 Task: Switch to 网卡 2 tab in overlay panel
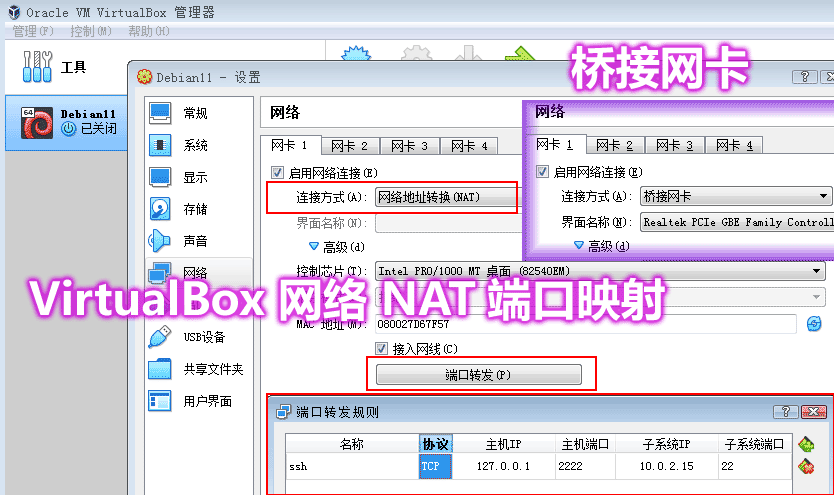(615, 145)
